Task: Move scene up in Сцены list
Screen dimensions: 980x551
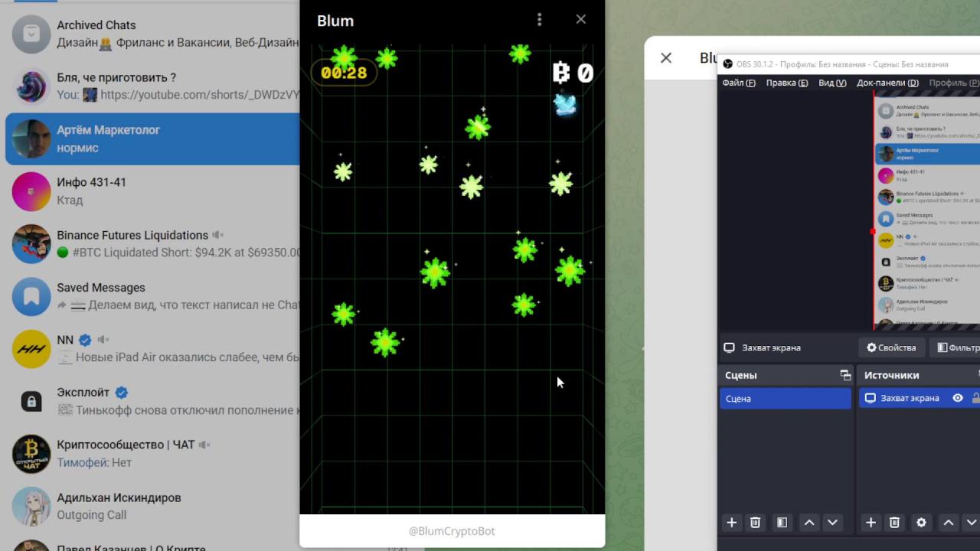Action: [809, 523]
